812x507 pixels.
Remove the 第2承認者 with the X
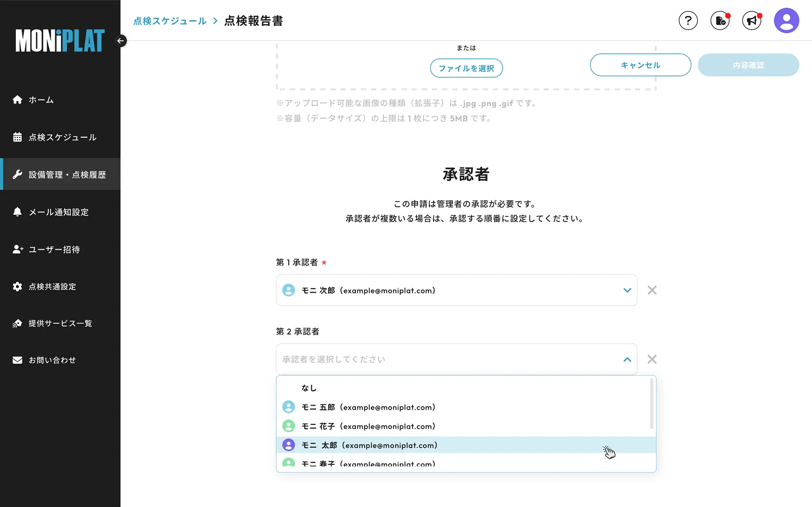(652, 359)
